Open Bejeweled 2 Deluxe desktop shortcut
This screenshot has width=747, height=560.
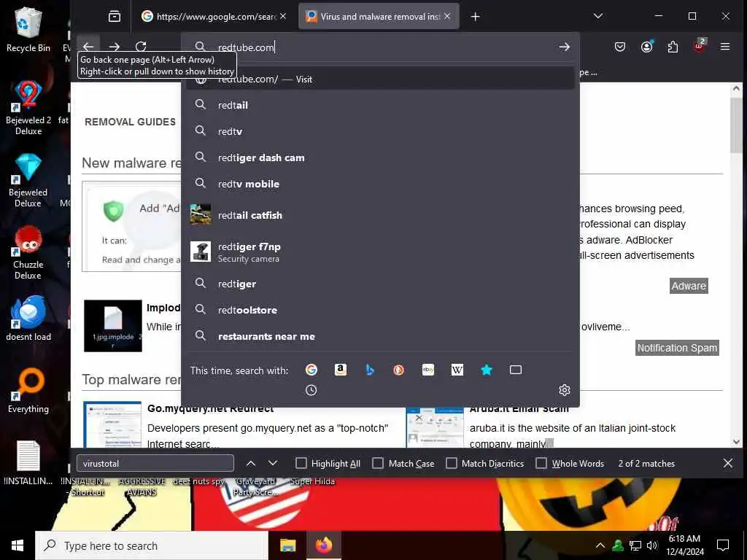click(28, 108)
